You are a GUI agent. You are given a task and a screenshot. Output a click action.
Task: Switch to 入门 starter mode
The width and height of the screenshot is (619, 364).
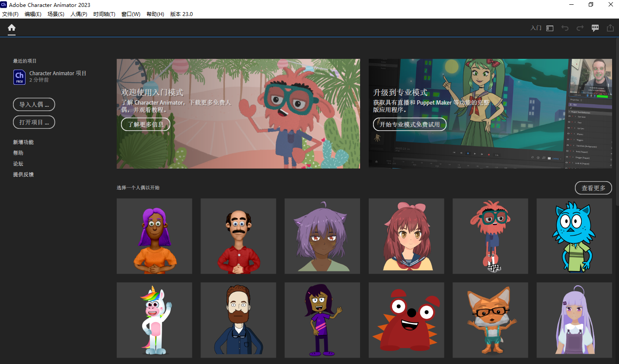click(536, 28)
